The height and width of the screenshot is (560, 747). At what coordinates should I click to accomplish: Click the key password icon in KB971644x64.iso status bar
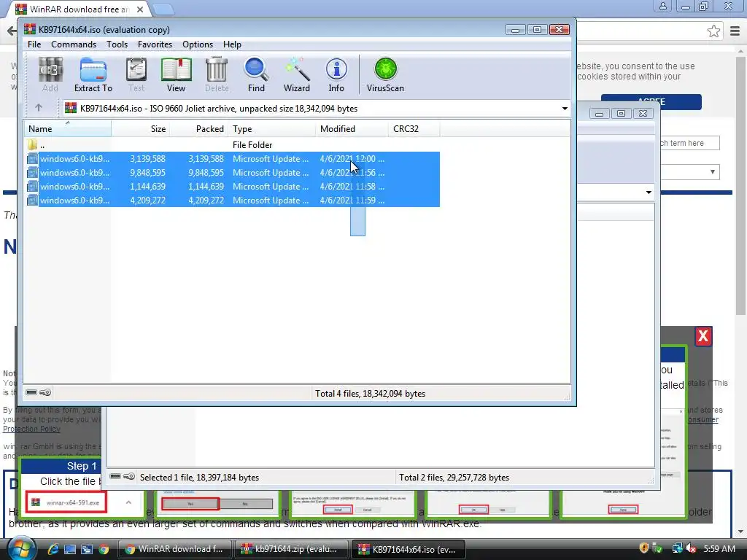(46, 392)
